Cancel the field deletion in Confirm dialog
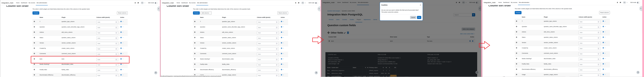Screen dimensions: 644x77 413,17
